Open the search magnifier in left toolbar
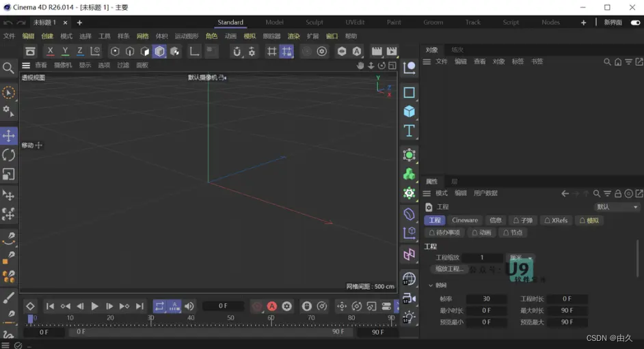 8,68
